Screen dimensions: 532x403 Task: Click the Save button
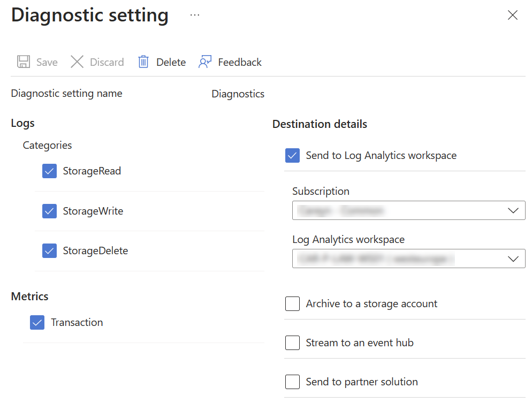click(37, 62)
